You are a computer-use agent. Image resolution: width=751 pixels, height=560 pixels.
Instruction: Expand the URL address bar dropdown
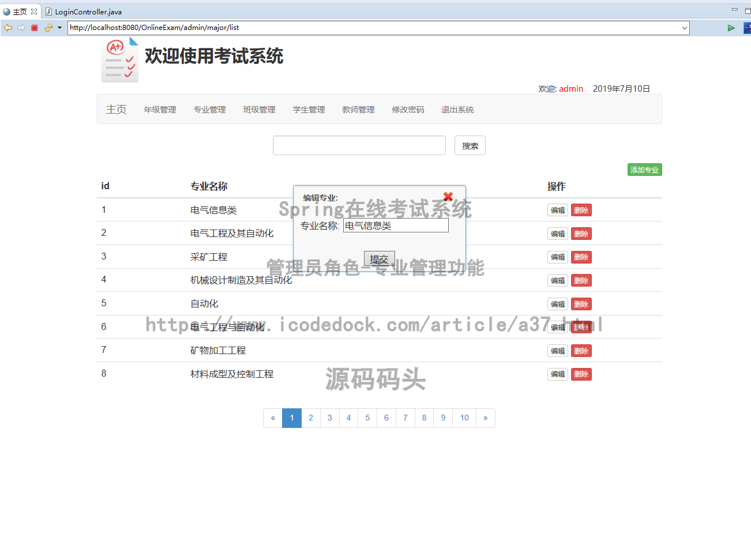(x=684, y=28)
